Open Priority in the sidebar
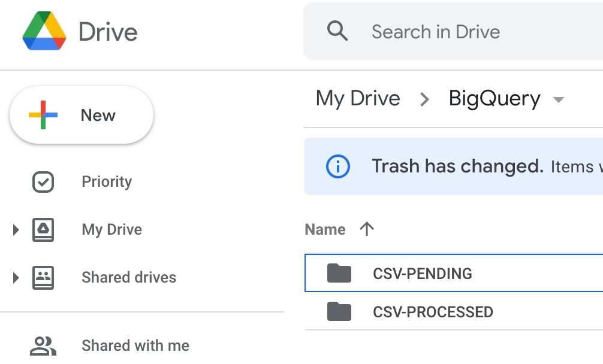This screenshot has height=364, width=603. (x=107, y=182)
